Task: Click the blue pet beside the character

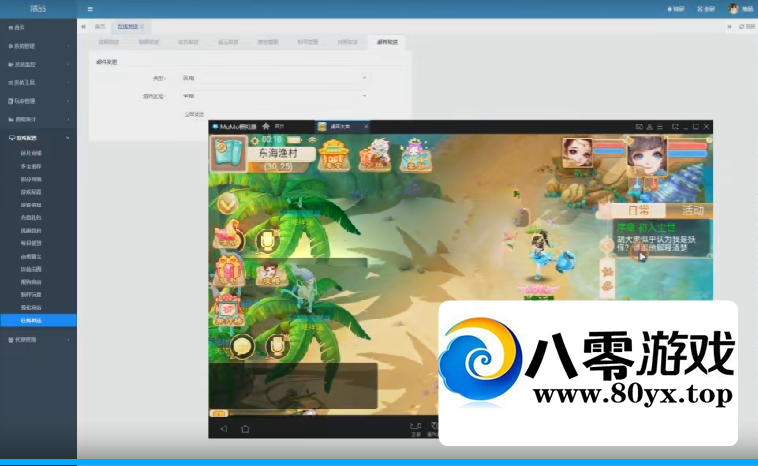Action: pyautogui.click(x=566, y=262)
